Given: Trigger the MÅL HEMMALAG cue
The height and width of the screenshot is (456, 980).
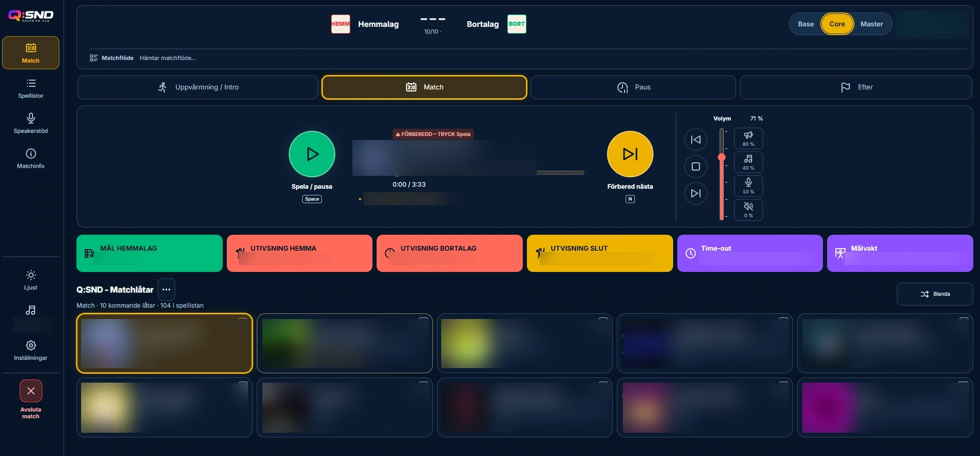Looking at the screenshot, I should [x=149, y=253].
